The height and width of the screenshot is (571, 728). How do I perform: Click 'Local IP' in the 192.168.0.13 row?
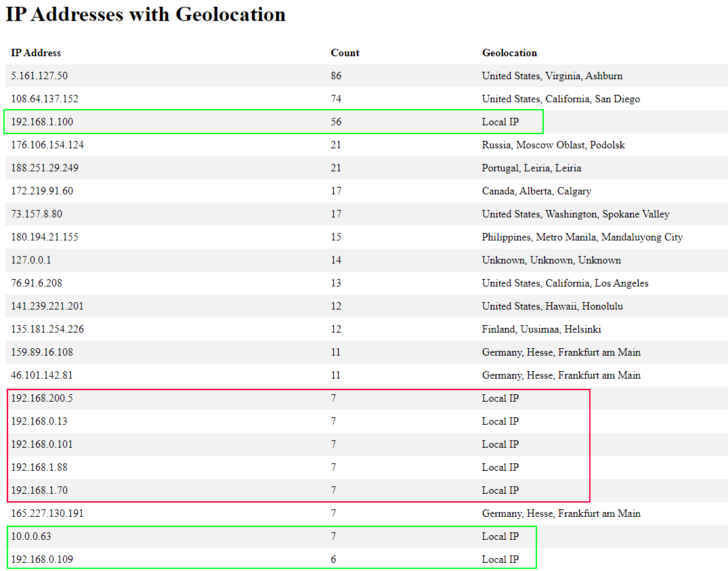click(x=500, y=421)
